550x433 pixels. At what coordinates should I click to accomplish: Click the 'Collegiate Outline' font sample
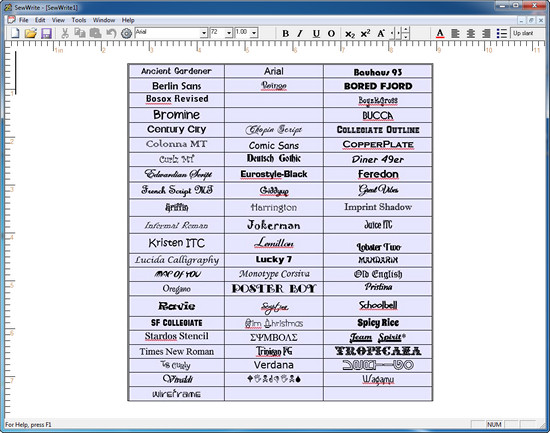click(x=378, y=130)
